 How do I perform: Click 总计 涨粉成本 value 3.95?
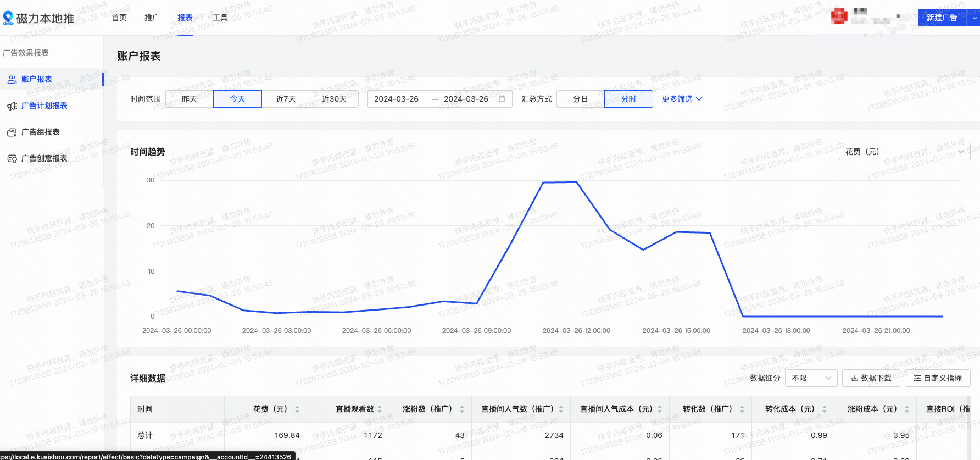(x=901, y=435)
